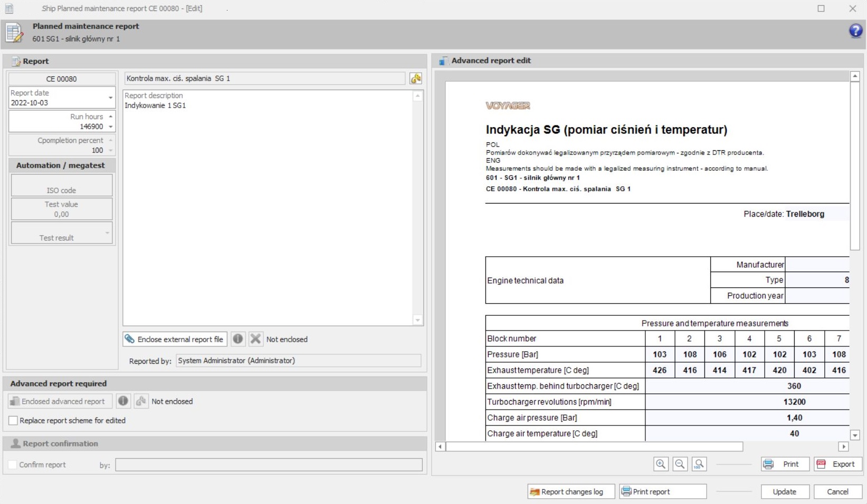Click the Advanced report edit panel icon
Screen dimensions: 867x504
pos(443,61)
